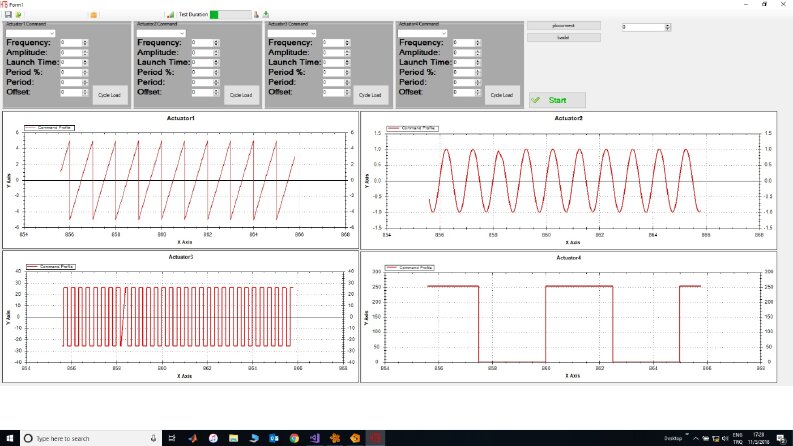Click the numeric spinner at top right
The height and width of the screenshot is (446, 793).
646,27
